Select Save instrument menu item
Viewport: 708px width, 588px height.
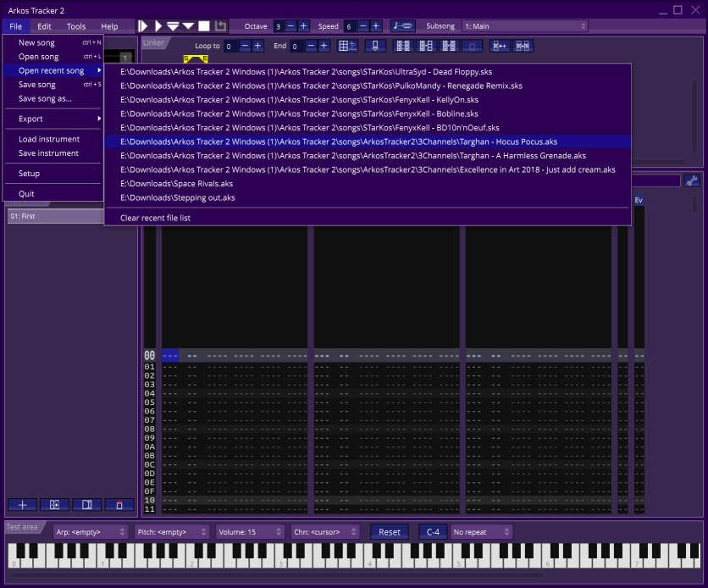pyautogui.click(x=53, y=153)
